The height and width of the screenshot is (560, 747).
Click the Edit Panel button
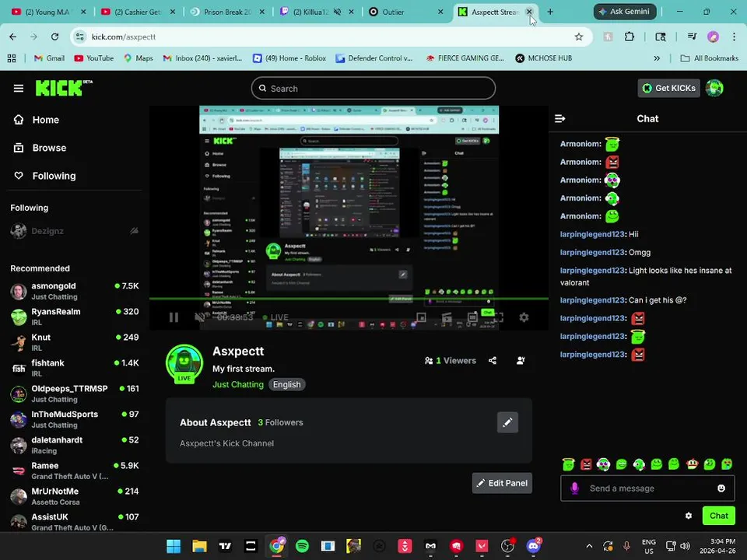(x=502, y=483)
